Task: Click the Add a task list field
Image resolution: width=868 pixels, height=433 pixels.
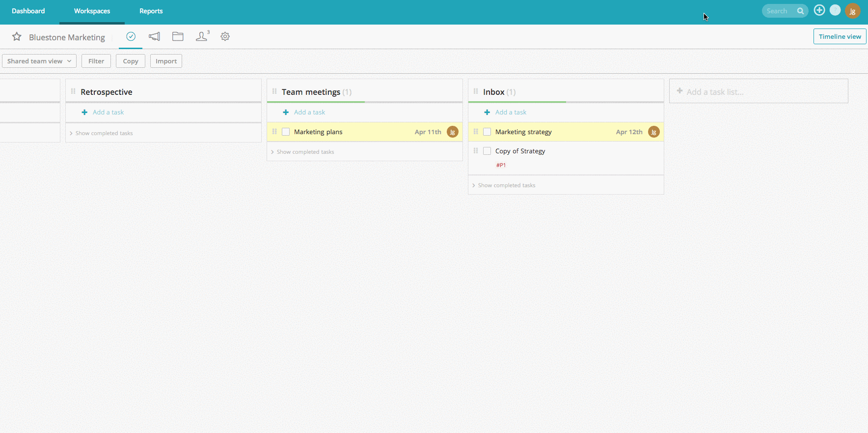Action: point(759,91)
